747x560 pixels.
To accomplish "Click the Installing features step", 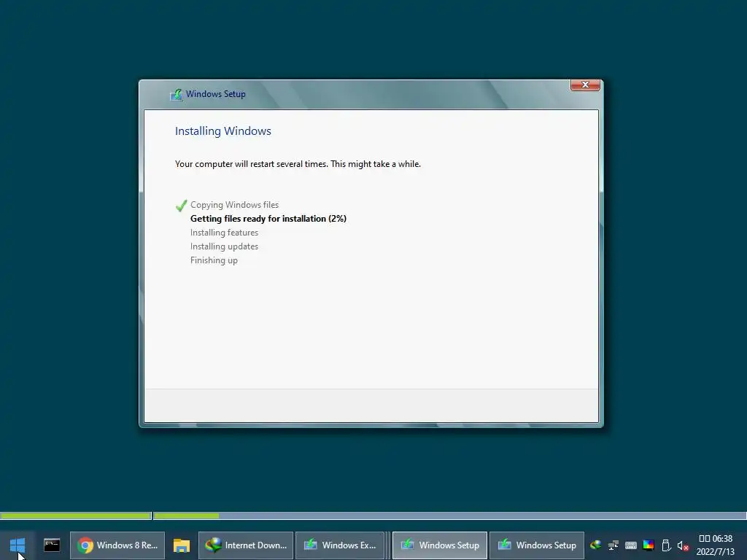I will click(x=225, y=233).
